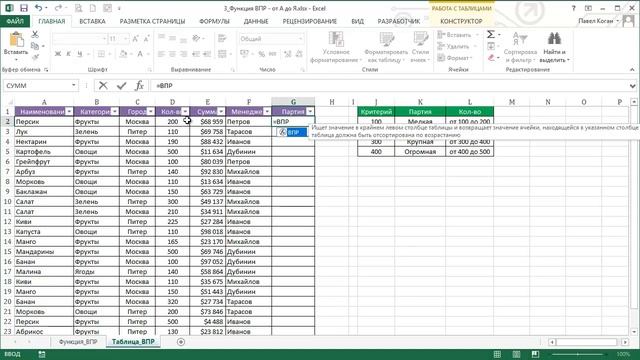Switch to РАЗМЕТКА СТРАНИЦЫ ribbon tab
The width and height of the screenshot is (640, 360).
[x=152, y=21]
